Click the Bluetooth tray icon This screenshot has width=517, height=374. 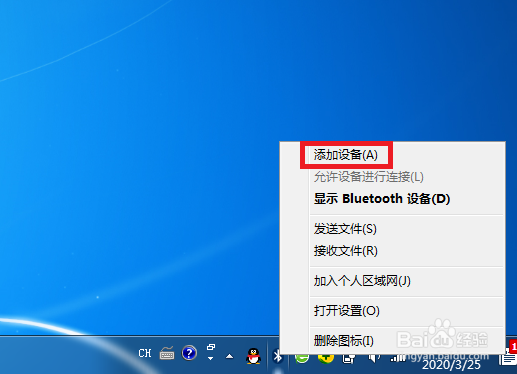coord(277,356)
